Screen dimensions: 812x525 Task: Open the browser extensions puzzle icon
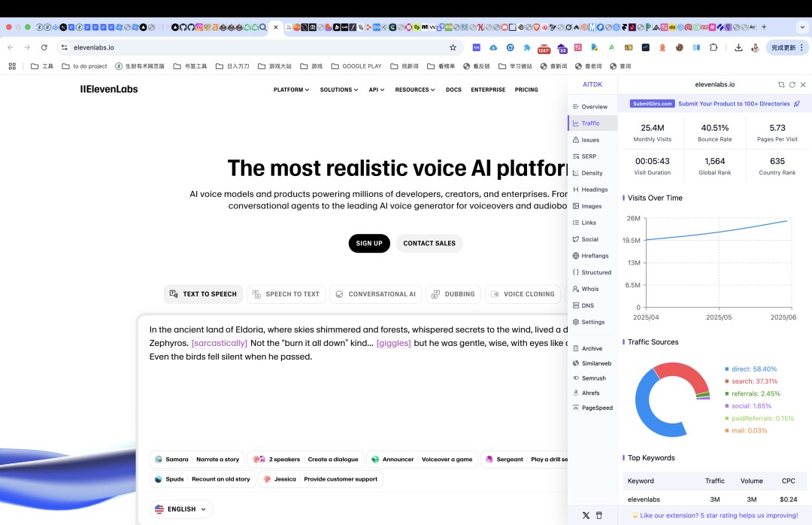(713, 47)
